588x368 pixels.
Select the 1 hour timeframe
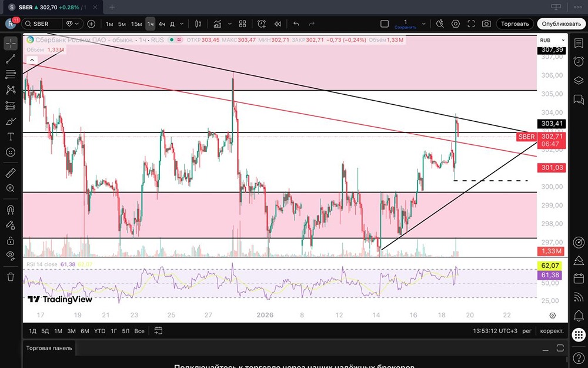151,24
